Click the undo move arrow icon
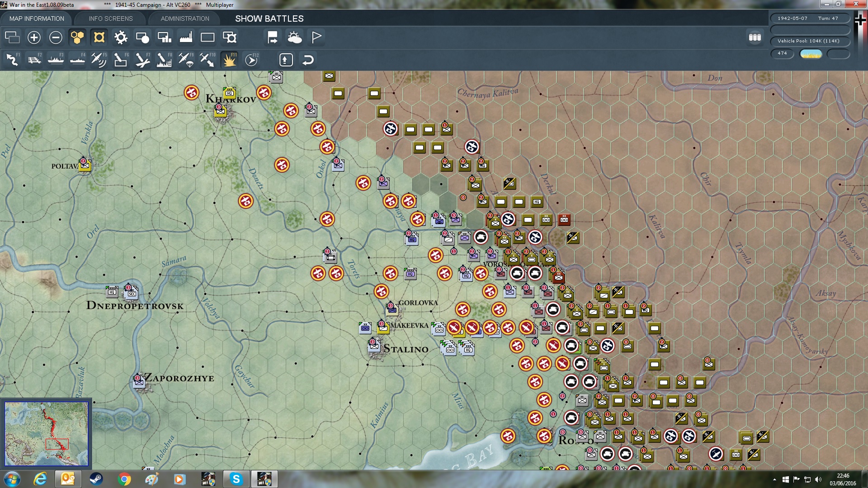Screen dimensions: 868x488 tap(308, 60)
